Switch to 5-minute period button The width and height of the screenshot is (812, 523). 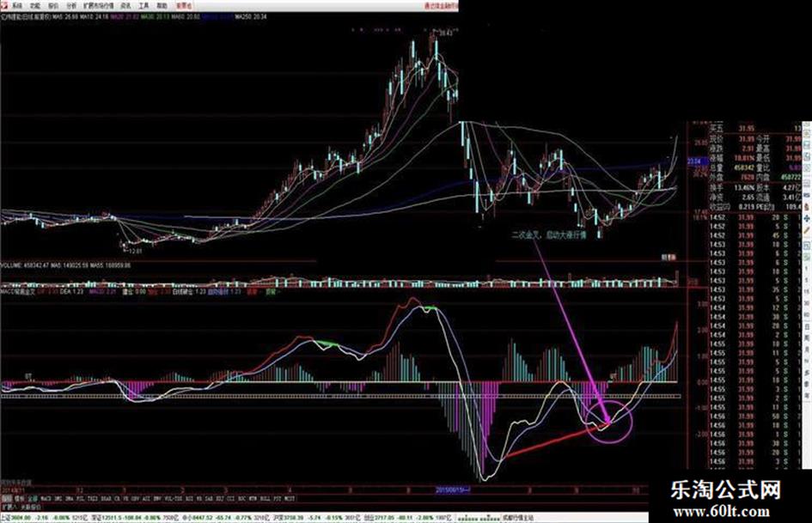click(x=806, y=280)
